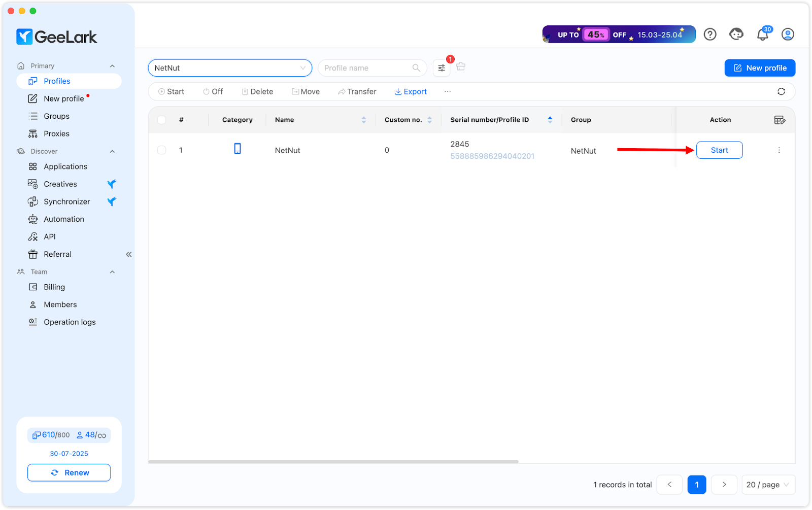Viewport: 812px width, 510px height.
Task: Select page 1 in pagination
Action: pos(697,485)
